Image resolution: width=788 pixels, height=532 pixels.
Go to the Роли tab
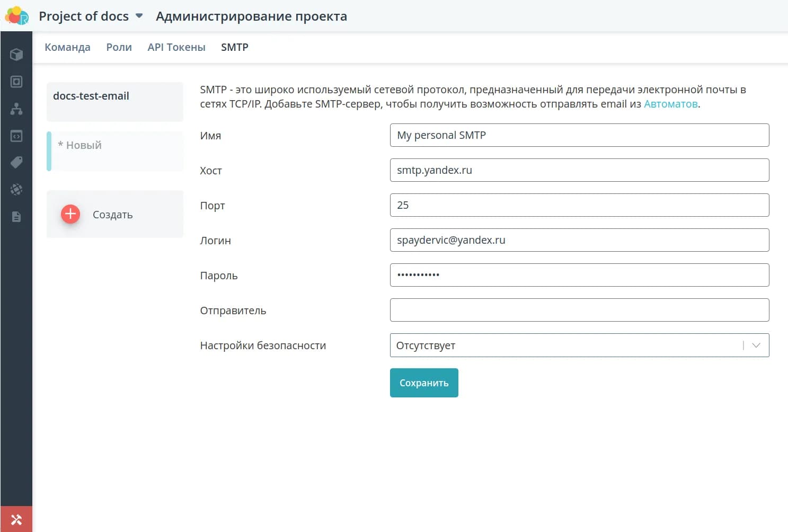119,47
